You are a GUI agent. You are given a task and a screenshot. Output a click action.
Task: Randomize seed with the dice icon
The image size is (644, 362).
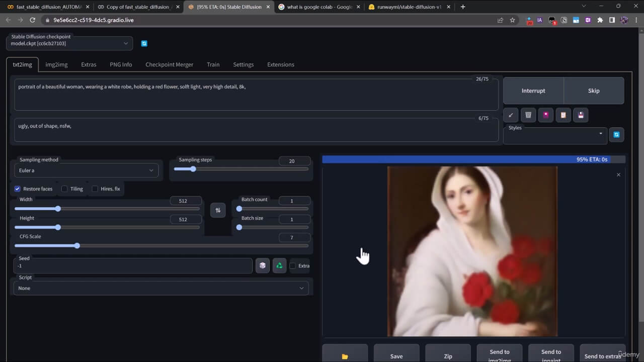[x=263, y=265]
